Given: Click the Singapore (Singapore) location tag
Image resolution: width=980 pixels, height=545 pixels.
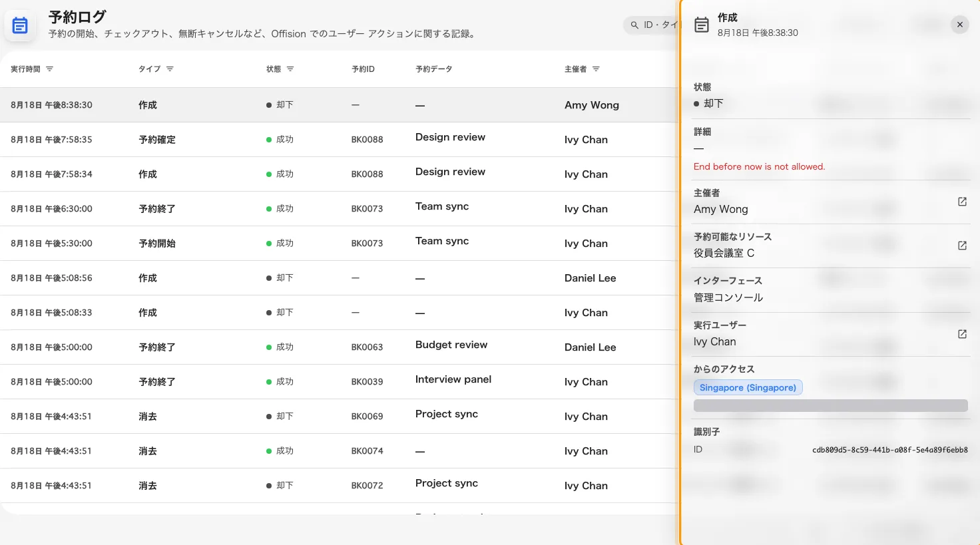Looking at the screenshot, I should pos(748,387).
